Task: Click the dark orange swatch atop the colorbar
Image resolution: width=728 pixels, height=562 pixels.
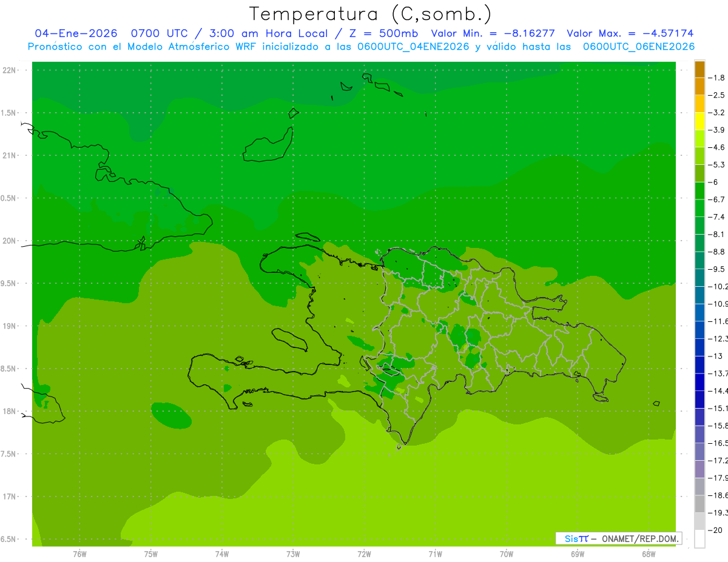Action: [699, 69]
